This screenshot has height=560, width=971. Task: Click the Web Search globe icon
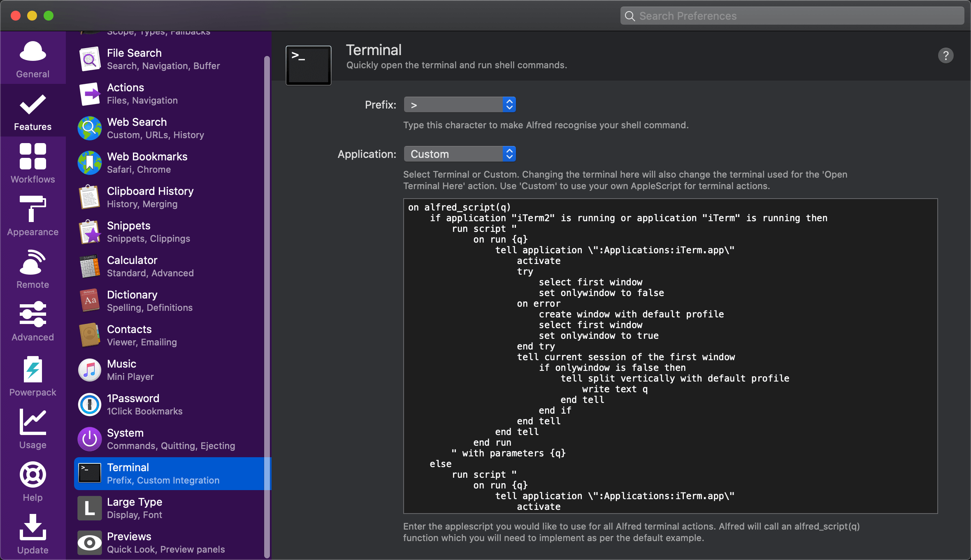pos(90,128)
